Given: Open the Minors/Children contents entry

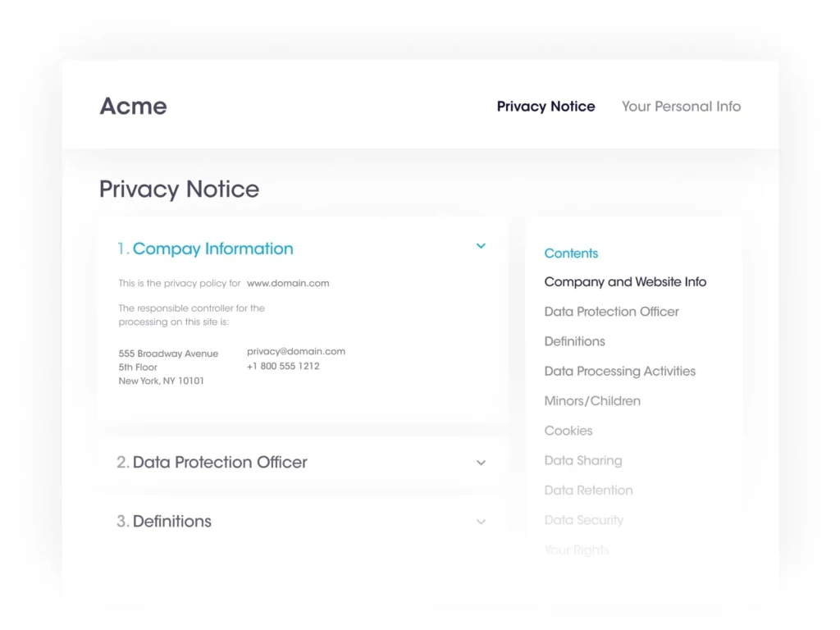Looking at the screenshot, I should [592, 401].
